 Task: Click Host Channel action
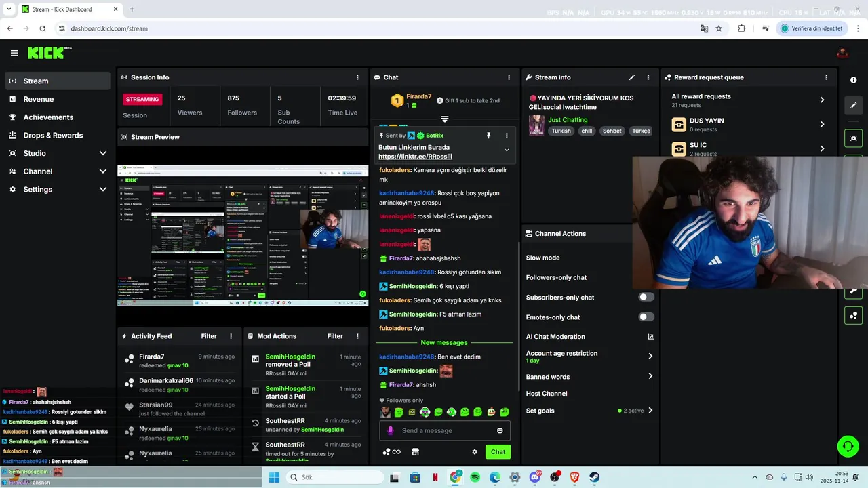coord(547,394)
